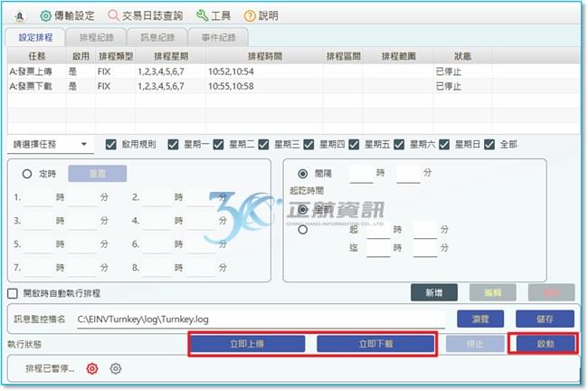Click the grayed 編輯 button
This screenshot has width=588, height=391.
tap(492, 292)
